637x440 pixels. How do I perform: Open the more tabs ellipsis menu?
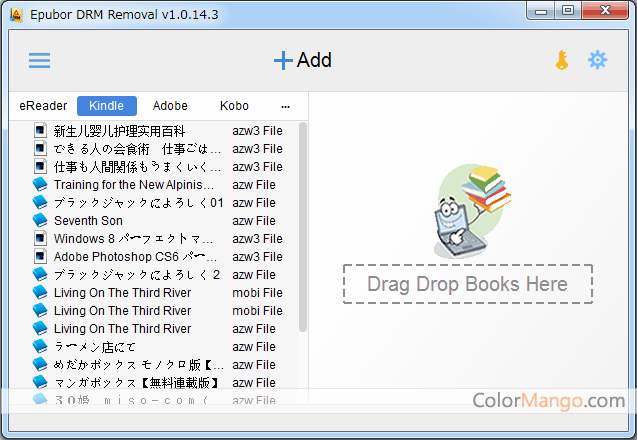(286, 107)
